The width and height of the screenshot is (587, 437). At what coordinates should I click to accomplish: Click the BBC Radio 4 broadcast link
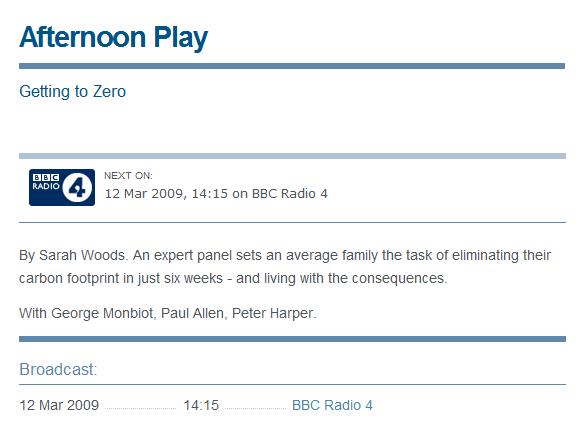coord(332,405)
